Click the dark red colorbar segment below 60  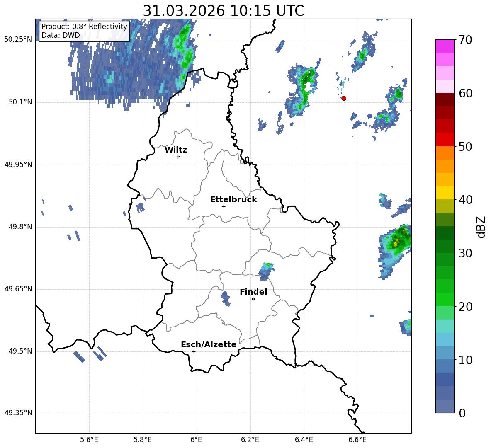[445, 99]
